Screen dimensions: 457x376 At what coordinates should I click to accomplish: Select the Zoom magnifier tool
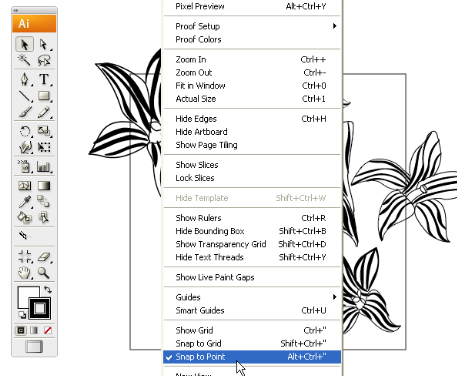point(44,273)
